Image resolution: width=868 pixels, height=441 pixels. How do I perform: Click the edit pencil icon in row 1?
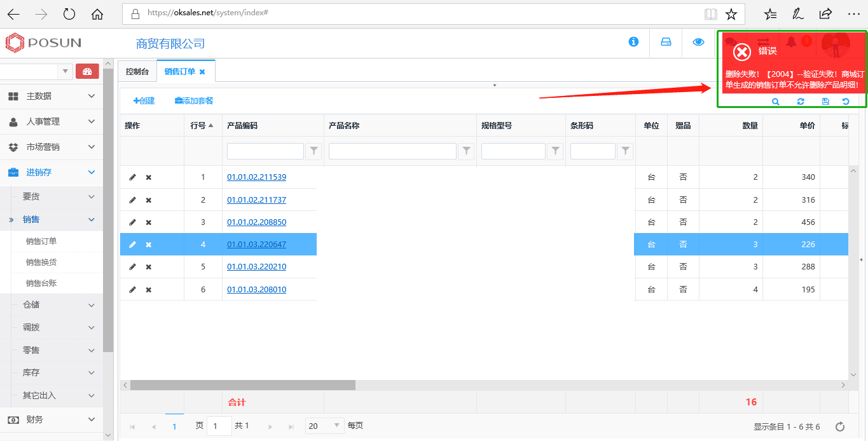pyautogui.click(x=132, y=177)
